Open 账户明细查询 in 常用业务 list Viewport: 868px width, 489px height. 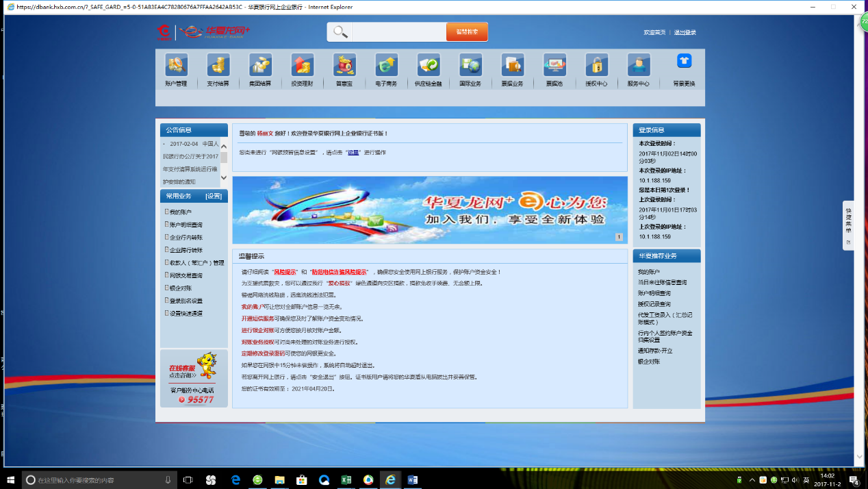pyautogui.click(x=186, y=225)
